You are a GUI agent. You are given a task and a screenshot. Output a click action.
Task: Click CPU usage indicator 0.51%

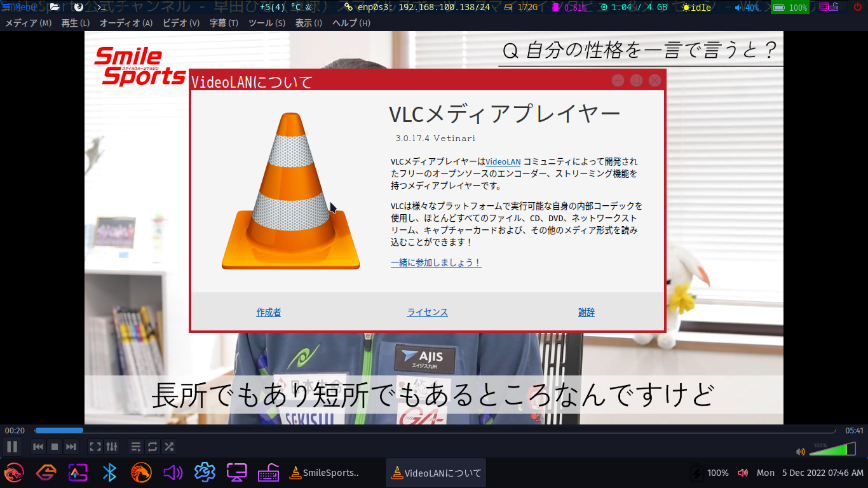tap(569, 8)
